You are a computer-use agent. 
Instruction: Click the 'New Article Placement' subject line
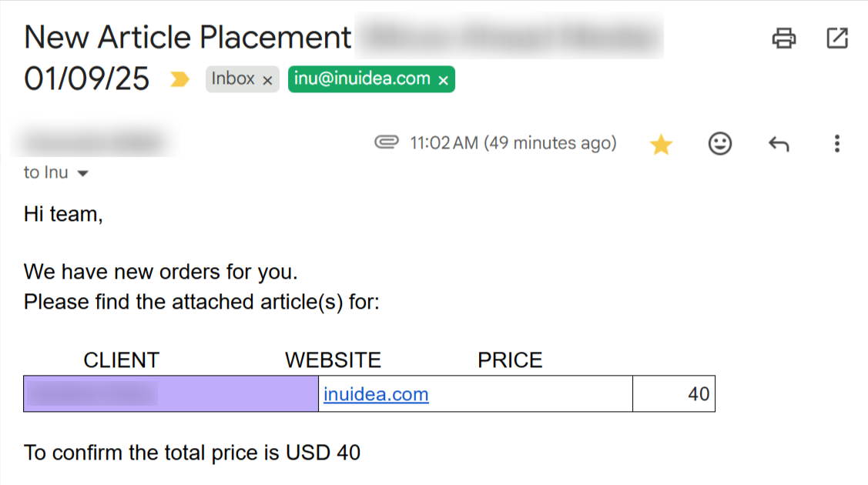point(188,38)
